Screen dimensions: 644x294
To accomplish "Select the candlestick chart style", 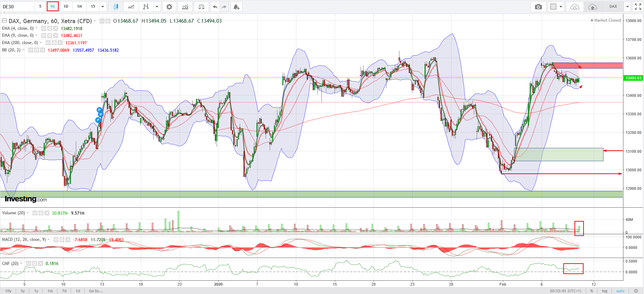I will tap(116, 7).
